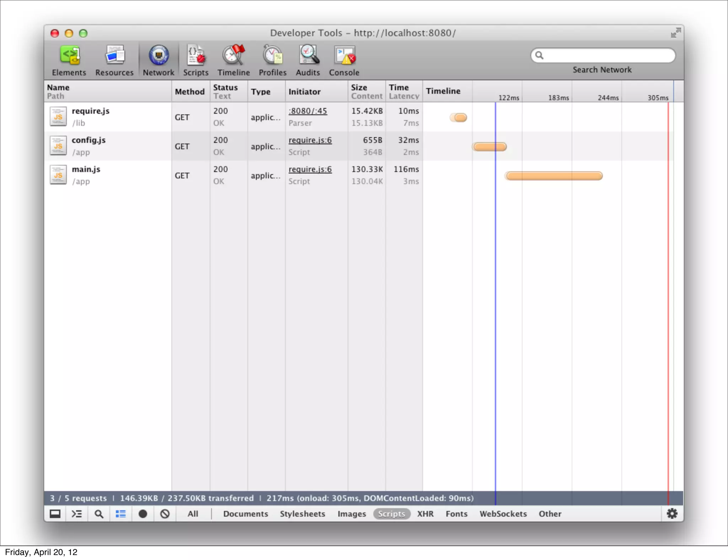The height and width of the screenshot is (560, 728).
Task: Sort by the Size column header
Action: 359,87
